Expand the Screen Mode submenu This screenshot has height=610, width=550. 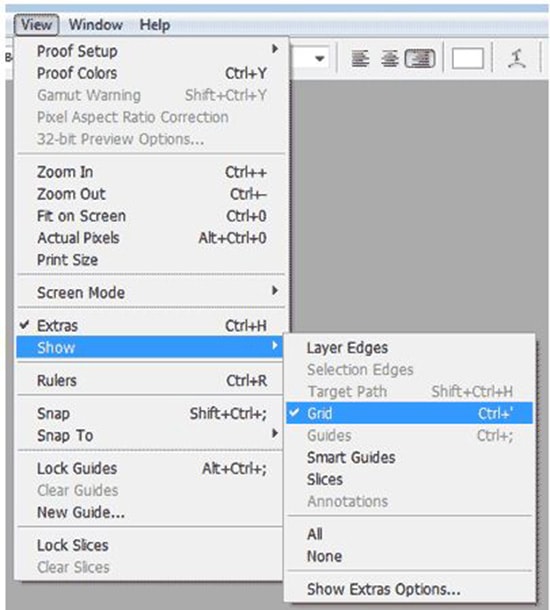[x=151, y=293]
